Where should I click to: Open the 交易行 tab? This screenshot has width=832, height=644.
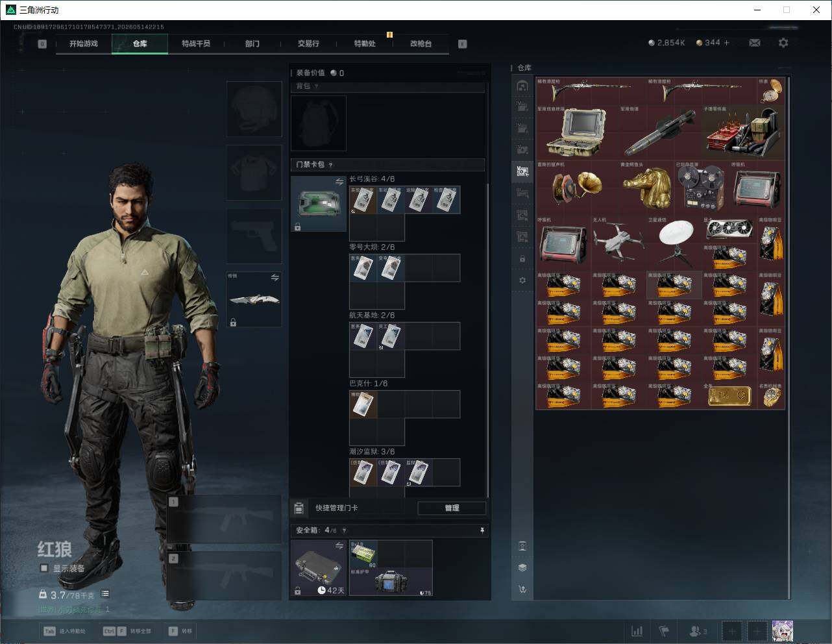[308, 43]
